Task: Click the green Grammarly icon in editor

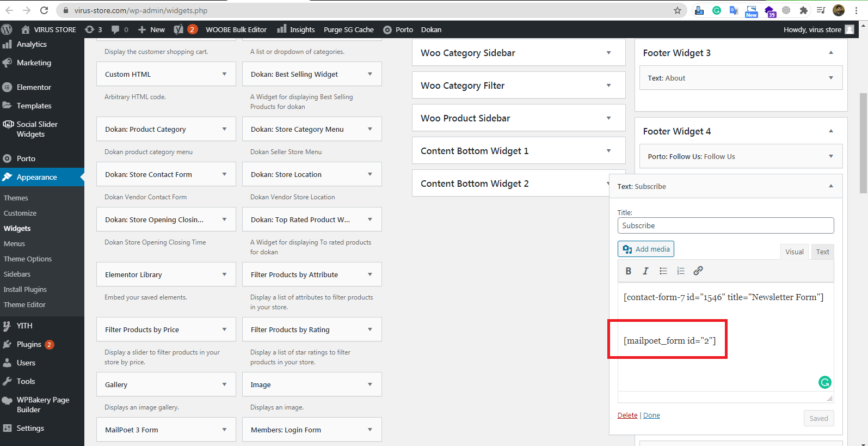Action: (x=824, y=382)
